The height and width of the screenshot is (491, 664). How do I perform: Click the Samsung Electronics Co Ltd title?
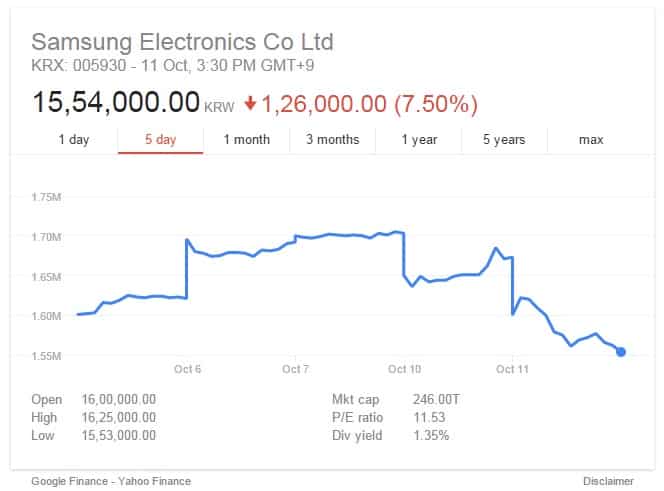(183, 42)
